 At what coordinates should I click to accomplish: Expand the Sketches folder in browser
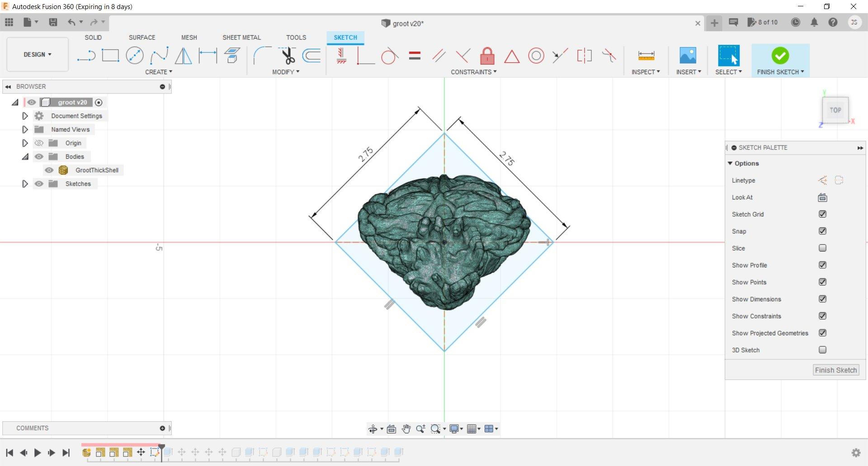click(25, 184)
